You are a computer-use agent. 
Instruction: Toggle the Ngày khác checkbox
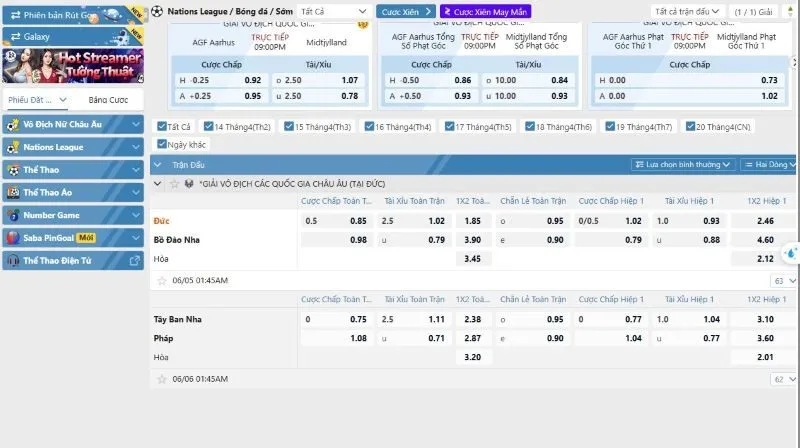tap(162, 145)
